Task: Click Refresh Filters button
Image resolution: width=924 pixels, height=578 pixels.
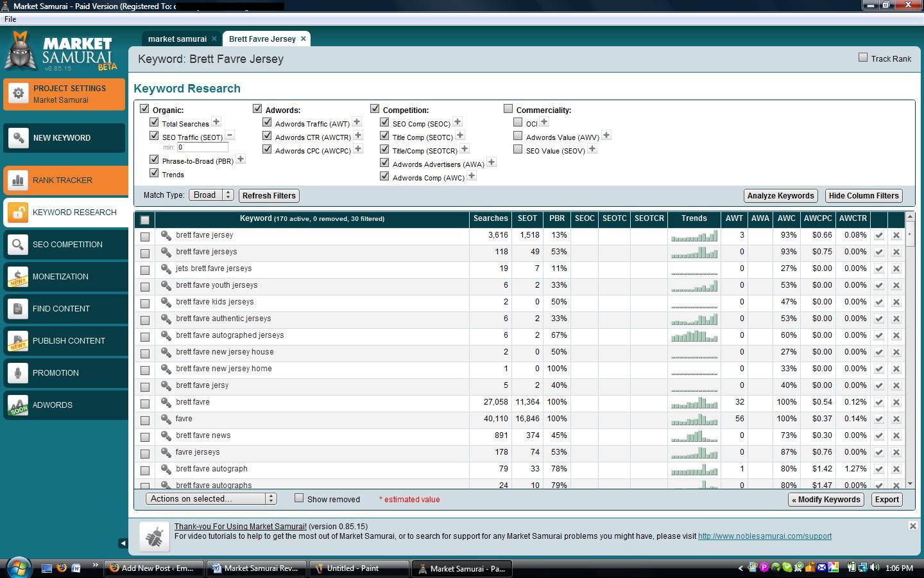Action: click(x=269, y=196)
